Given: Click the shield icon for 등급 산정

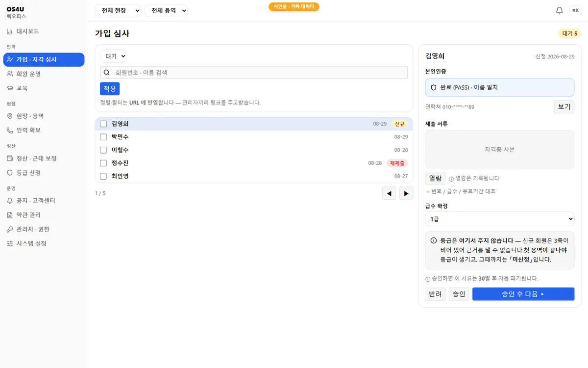Looking at the screenshot, I should [10, 173].
